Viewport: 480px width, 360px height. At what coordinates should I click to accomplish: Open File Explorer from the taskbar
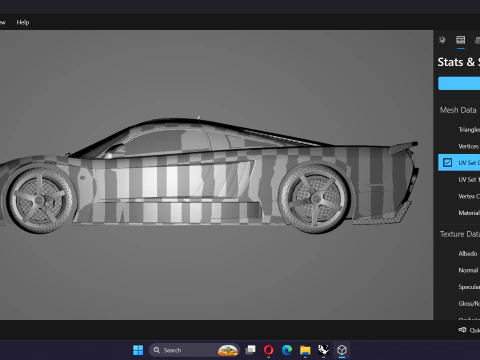click(305, 350)
